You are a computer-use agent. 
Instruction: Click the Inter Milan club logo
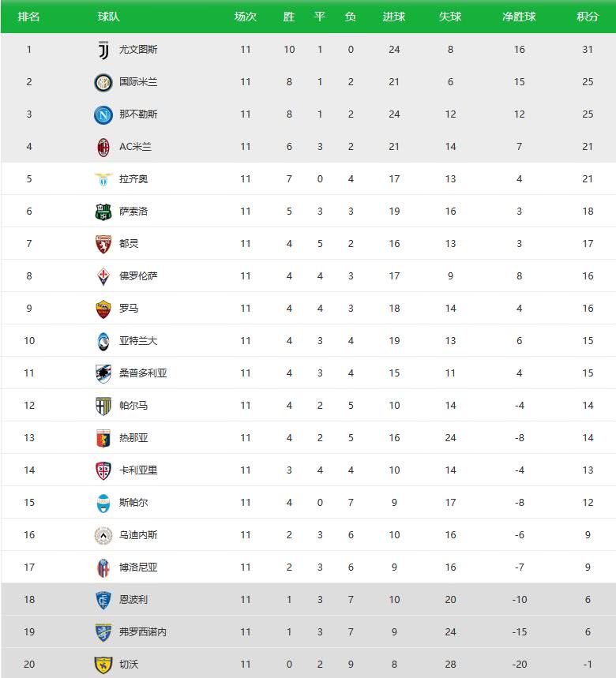click(103, 82)
